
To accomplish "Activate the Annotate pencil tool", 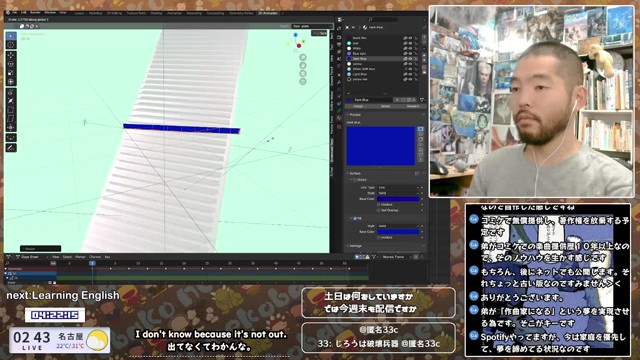I will click(11, 148).
